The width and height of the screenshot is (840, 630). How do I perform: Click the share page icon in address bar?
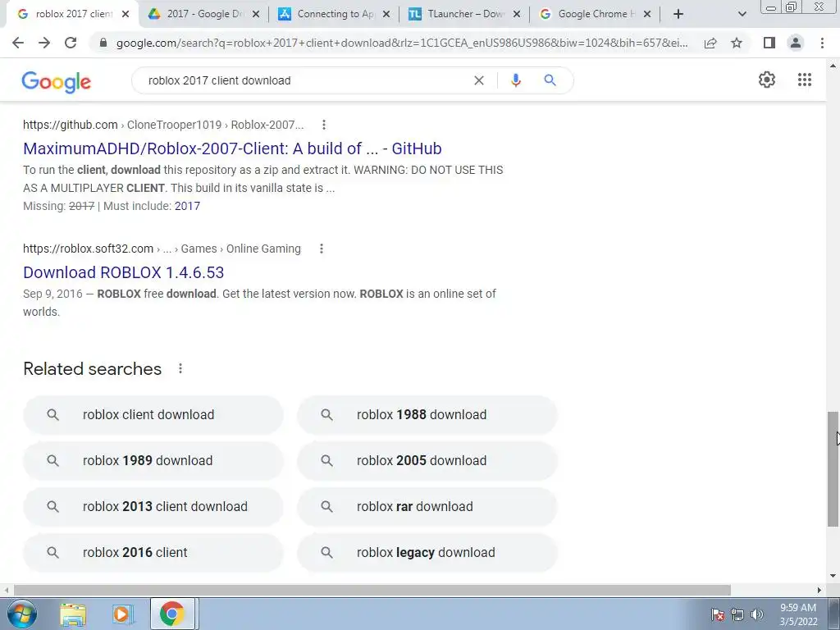710,43
